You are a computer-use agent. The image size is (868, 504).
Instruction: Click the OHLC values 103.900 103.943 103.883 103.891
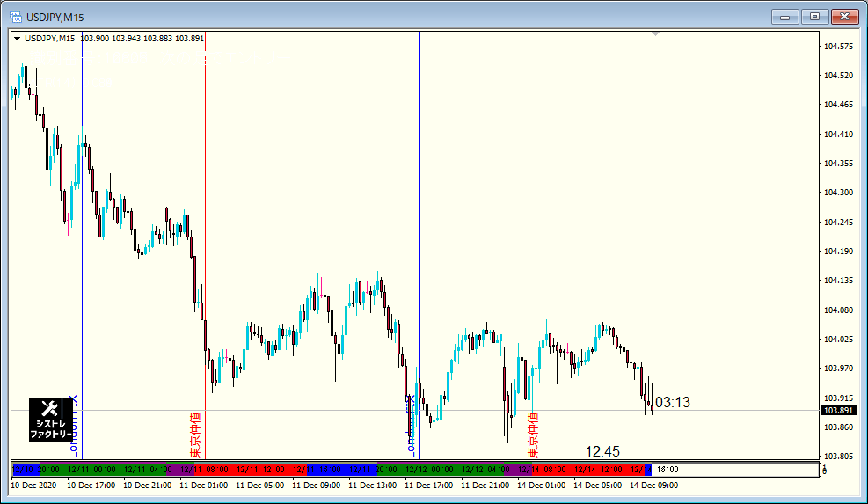142,39
